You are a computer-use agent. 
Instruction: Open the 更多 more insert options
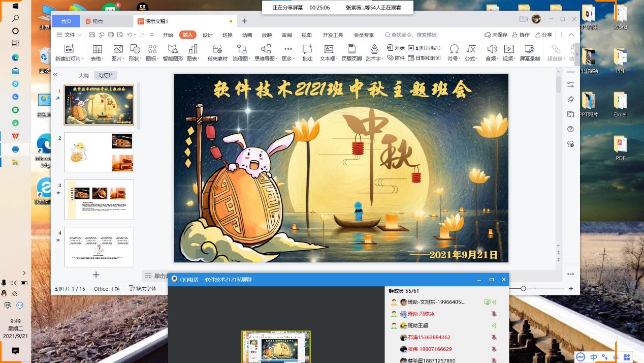(x=288, y=49)
